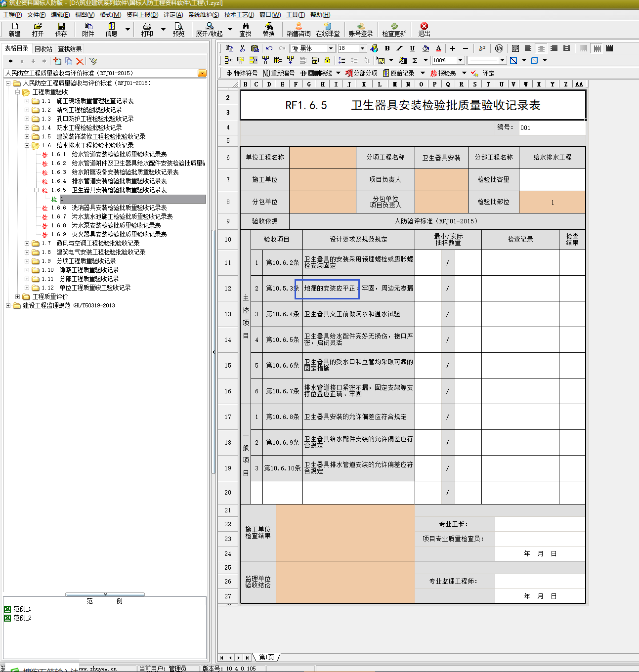Image resolution: width=639 pixels, height=672 pixels.
Task: Select tree item 1.6.9 灭火器具安装
Action: click(109, 235)
